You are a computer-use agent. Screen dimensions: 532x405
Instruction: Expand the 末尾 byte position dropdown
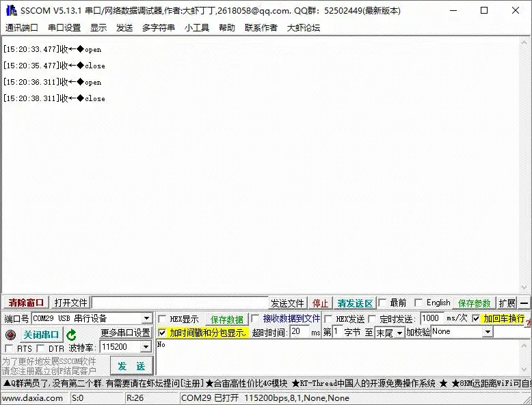click(400, 333)
